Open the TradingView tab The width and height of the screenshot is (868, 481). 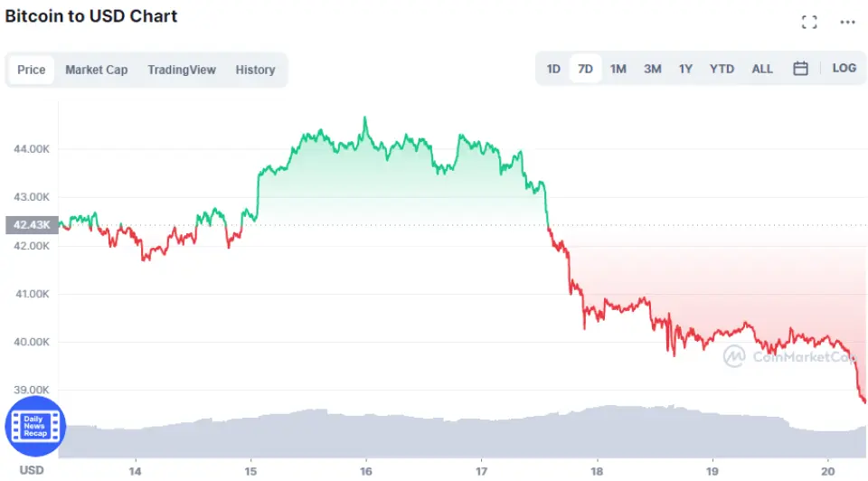pyautogui.click(x=182, y=70)
